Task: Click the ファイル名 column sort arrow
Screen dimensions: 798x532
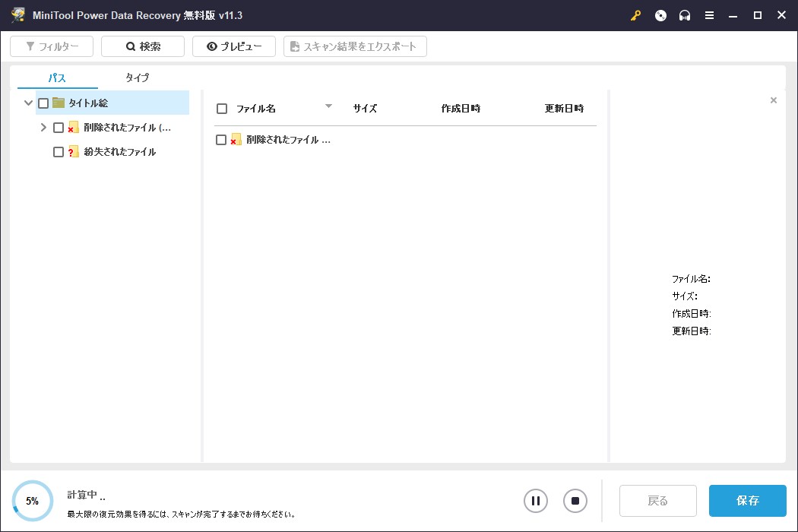Action: click(328, 106)
